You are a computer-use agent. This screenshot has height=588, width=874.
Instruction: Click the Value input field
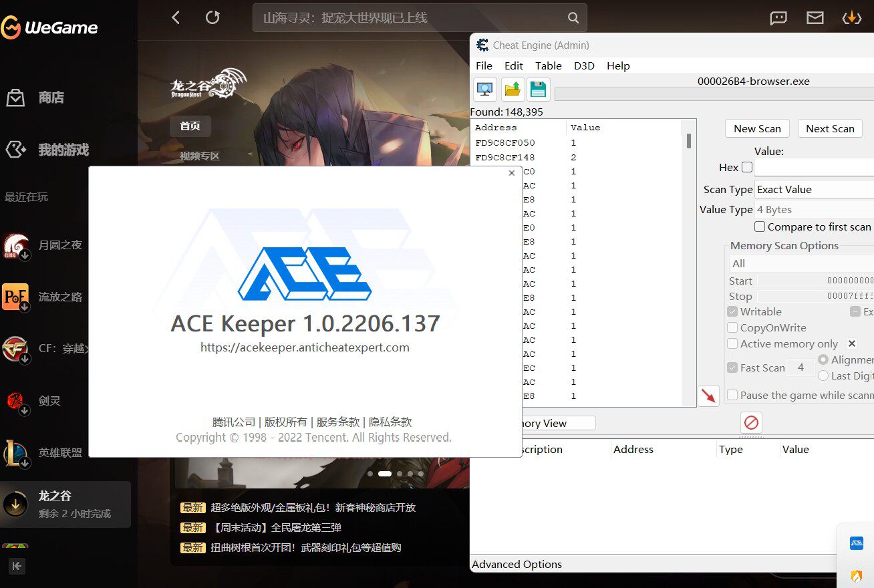click(x=814, y=167)
